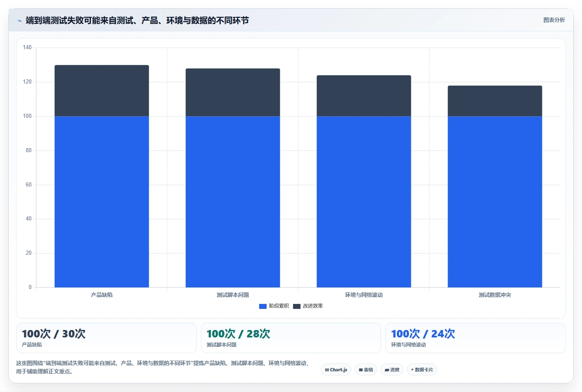Click the 140 y-axis tick label
Image resolution: width=582 pixels, height=392 pixels.
[27, 48]
